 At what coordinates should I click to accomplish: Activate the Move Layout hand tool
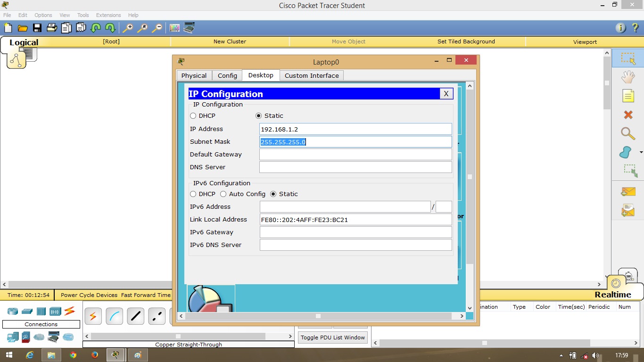[628, 77]
